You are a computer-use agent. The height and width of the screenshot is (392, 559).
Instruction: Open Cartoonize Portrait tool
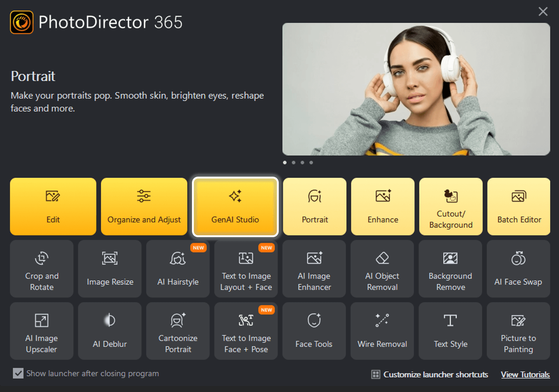point(178,331)
